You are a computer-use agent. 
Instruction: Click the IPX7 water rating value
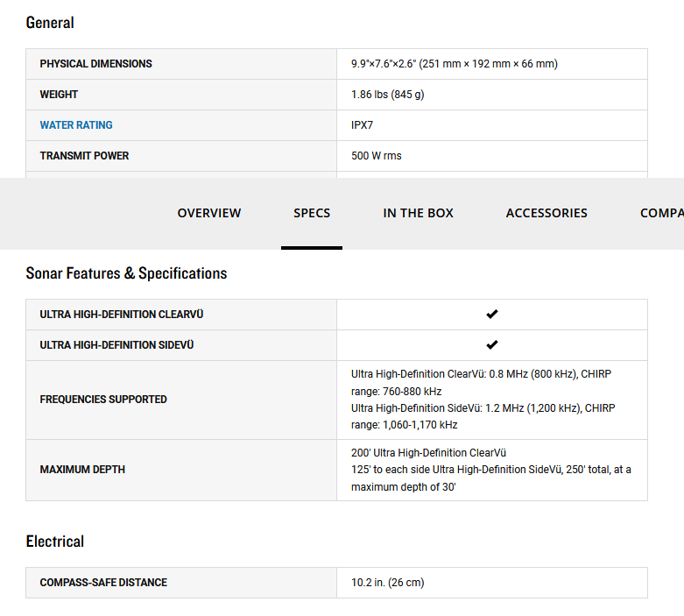[x=363, y=125]
